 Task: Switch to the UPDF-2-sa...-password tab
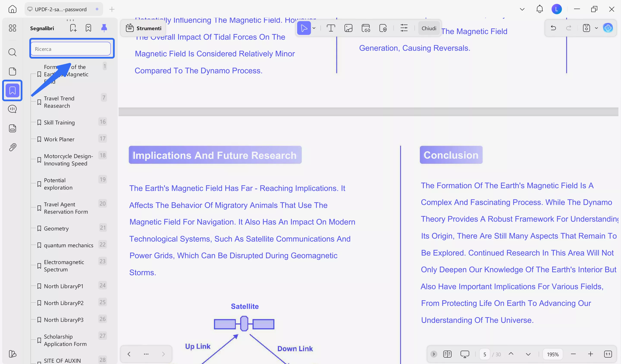[x=61, y=9]
